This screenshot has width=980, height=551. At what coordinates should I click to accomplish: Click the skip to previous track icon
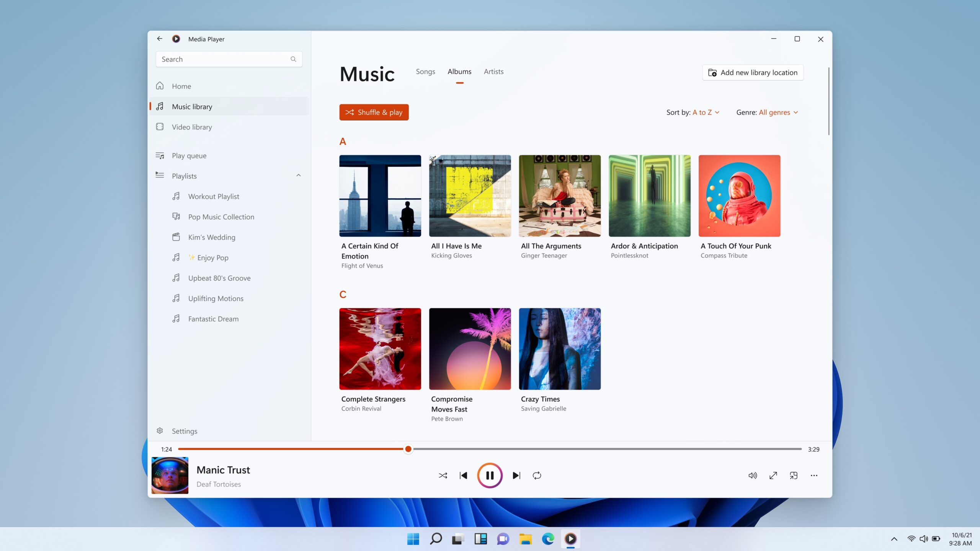click(462, 475)
